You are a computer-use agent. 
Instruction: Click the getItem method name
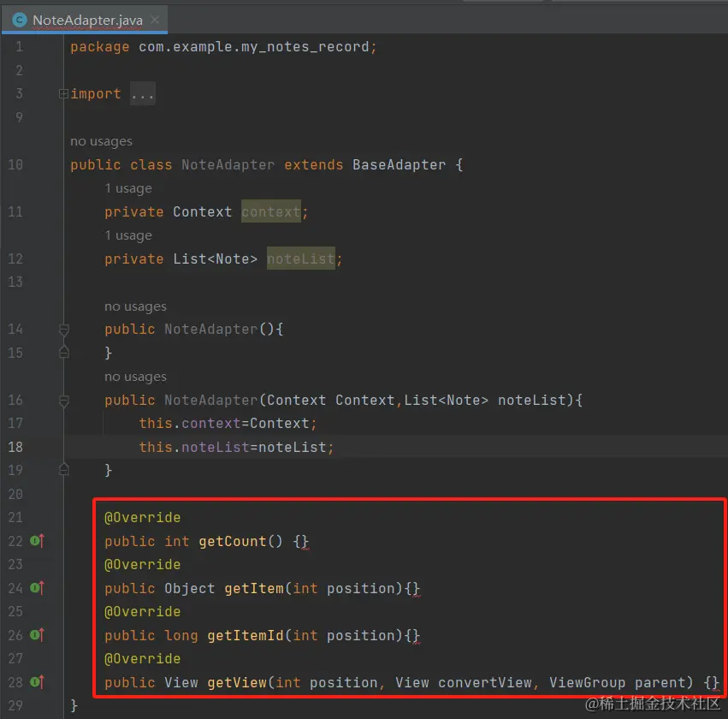point(254,589)
